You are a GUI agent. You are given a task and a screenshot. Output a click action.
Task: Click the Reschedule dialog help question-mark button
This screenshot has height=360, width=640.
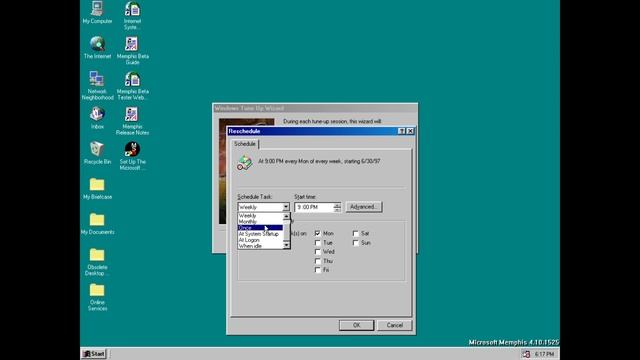click(402, 131)
